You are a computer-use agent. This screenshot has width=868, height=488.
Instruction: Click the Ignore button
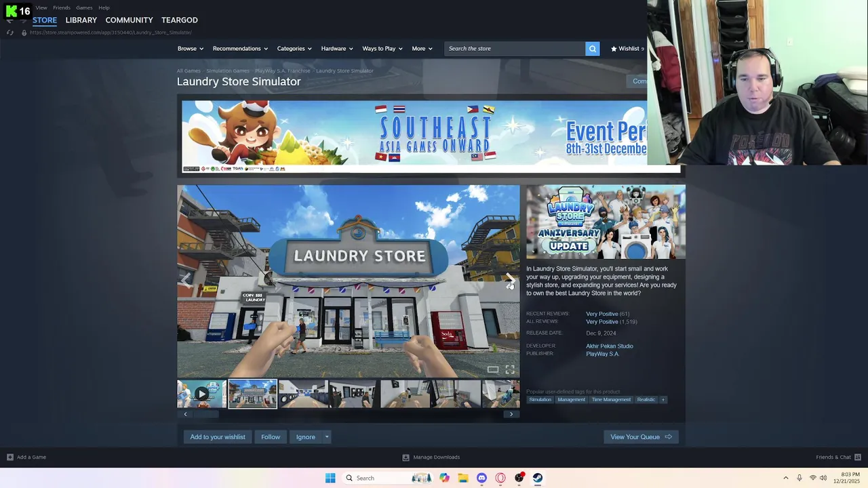click(306, 437)
